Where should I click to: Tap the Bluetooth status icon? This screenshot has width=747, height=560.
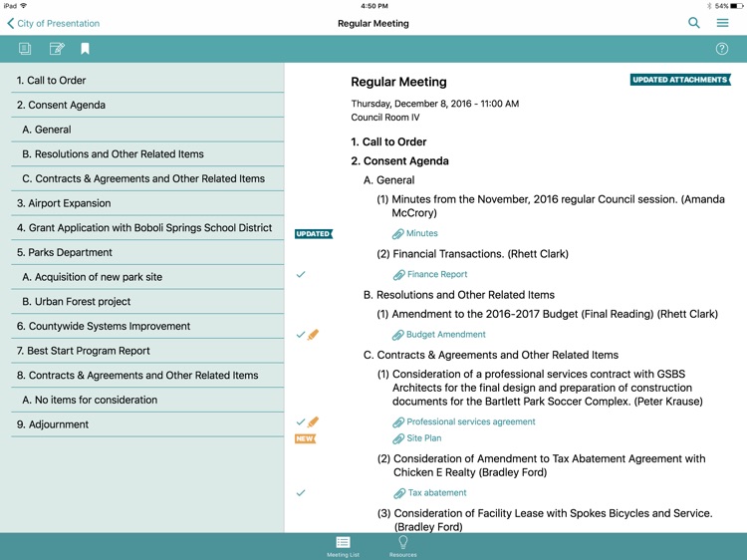pyautogui.click(x=709, y=6)
